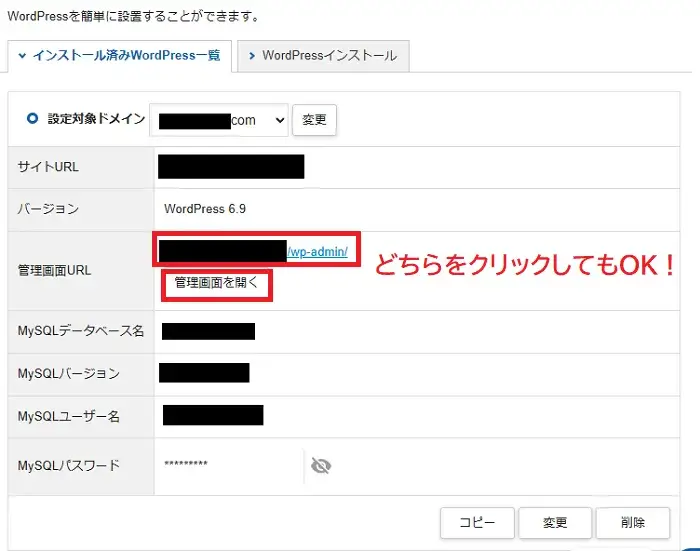The height and width of the screenshot is (551, 700).
Task: Click the MySQLデータベース名 label
Action: [x=81, y=331]
